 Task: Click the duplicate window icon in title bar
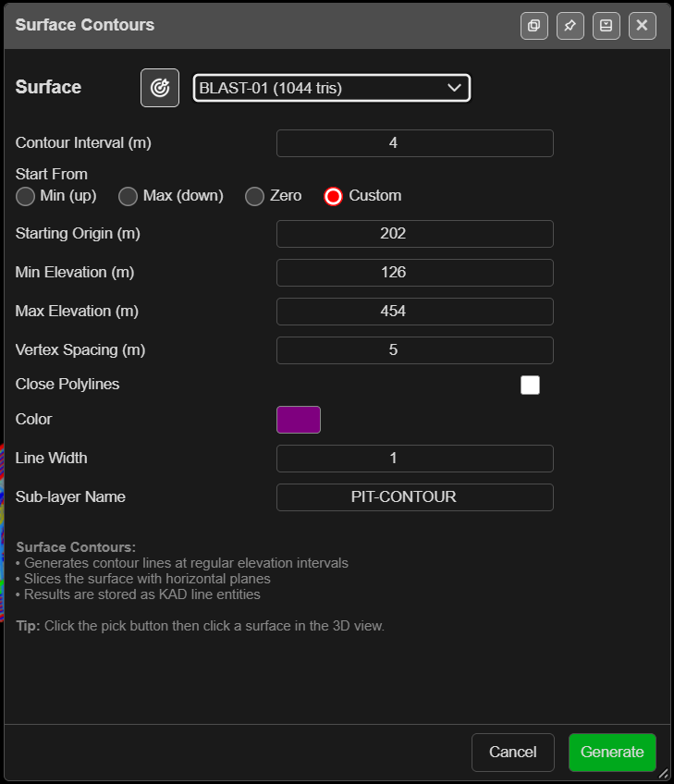point(534,26)
